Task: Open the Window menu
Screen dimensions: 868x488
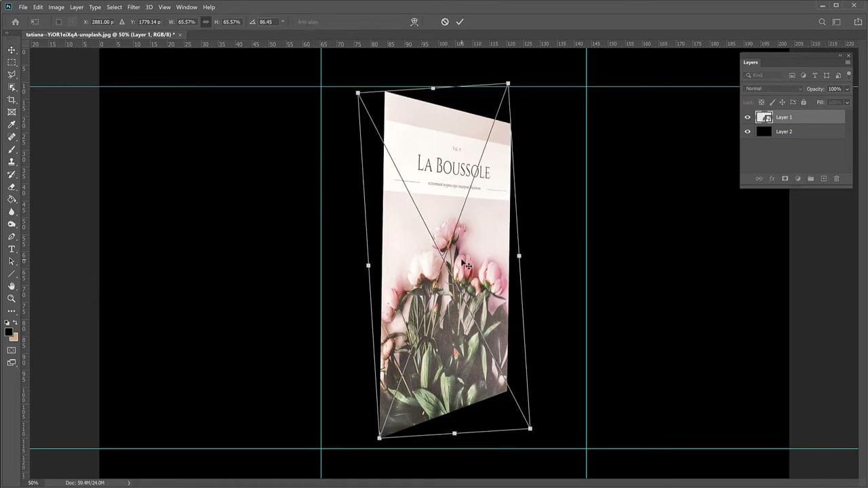Action: click(x=186, y=7)
